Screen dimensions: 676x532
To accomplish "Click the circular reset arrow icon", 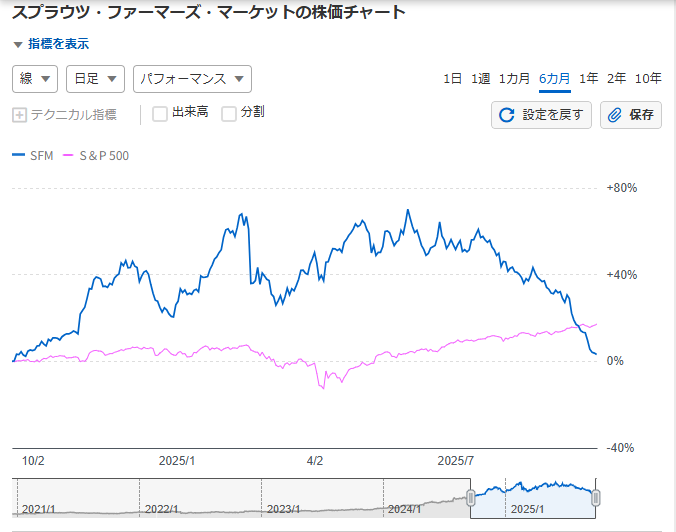I will click(x=507, y=115).
